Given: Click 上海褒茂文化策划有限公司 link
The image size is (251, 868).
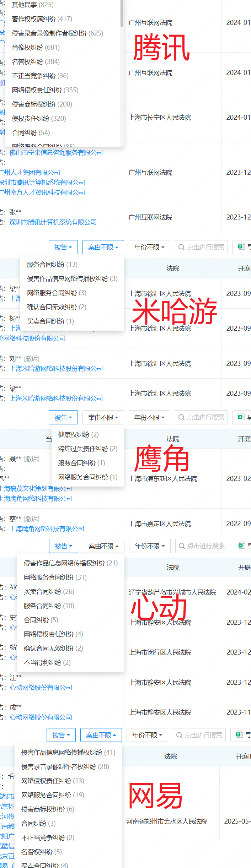Looking at the screenshot, I should pyautogui.click(x=36, y=488).
